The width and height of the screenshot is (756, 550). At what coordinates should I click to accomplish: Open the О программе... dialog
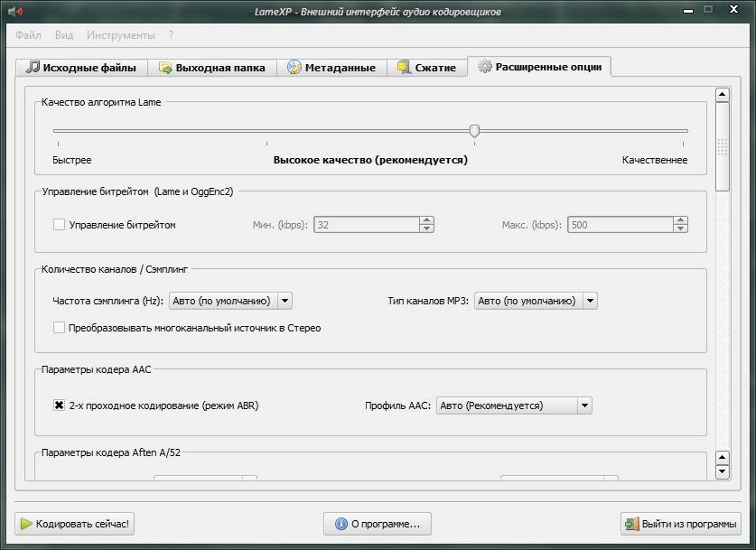[378, 524]
